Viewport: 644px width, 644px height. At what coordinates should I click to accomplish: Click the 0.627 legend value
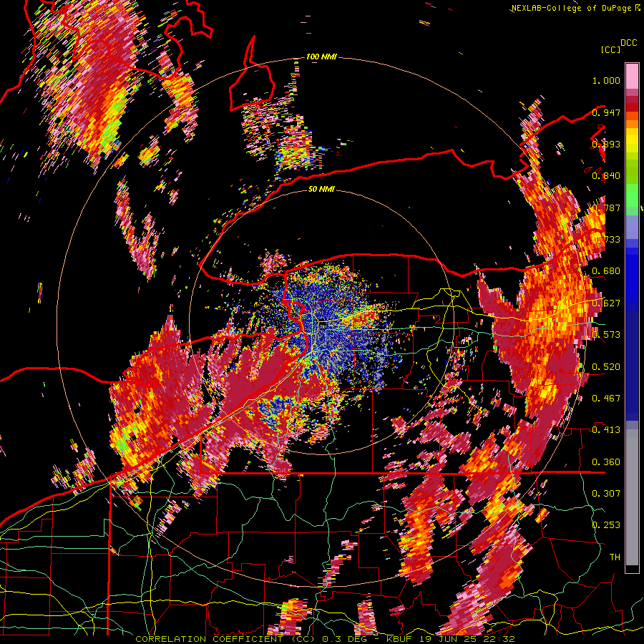tap(606, 303)
